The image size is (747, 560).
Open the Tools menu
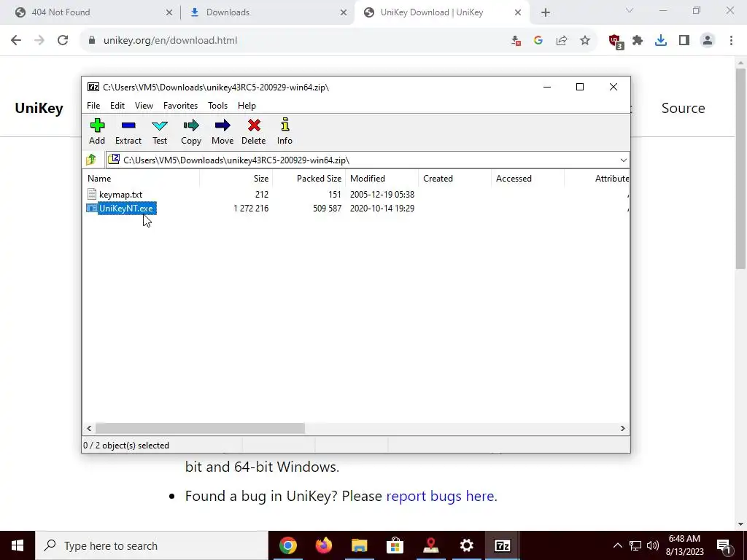coord(217,106)
